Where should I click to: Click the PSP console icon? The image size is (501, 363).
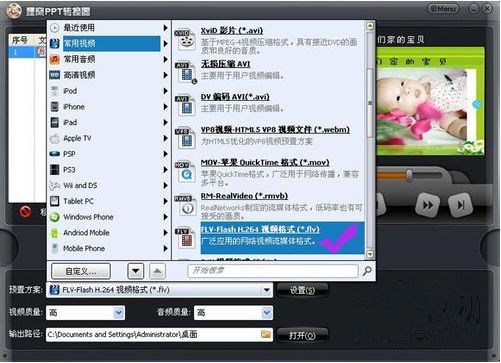[54, 154]
